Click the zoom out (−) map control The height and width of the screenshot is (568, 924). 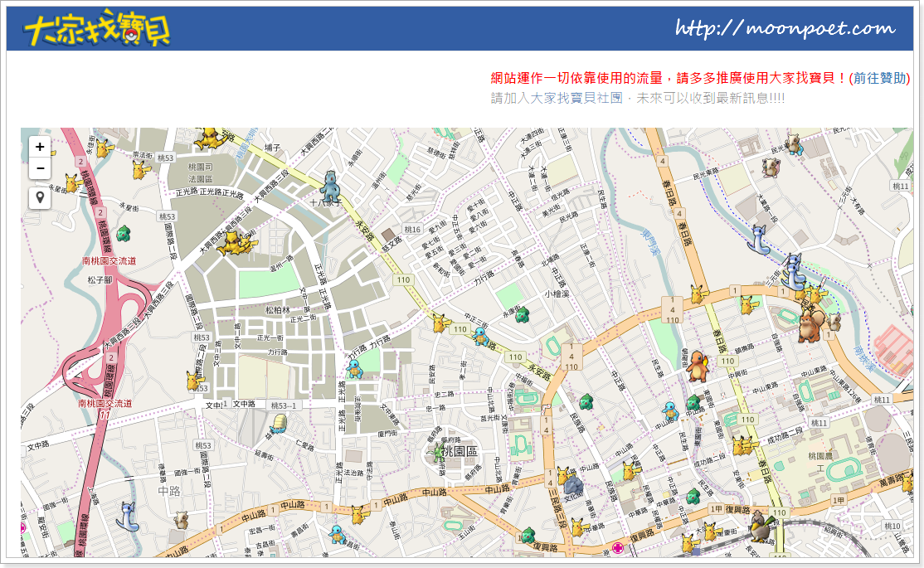click(39, 167)
